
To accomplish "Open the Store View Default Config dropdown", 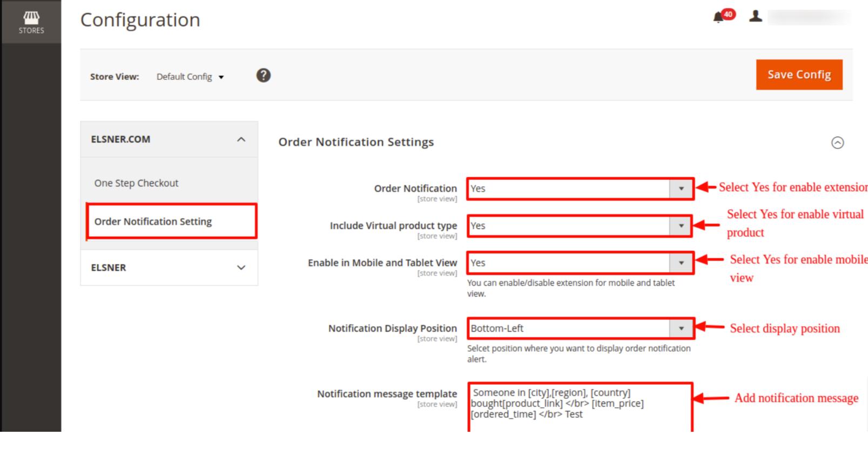I will (190, 77).
